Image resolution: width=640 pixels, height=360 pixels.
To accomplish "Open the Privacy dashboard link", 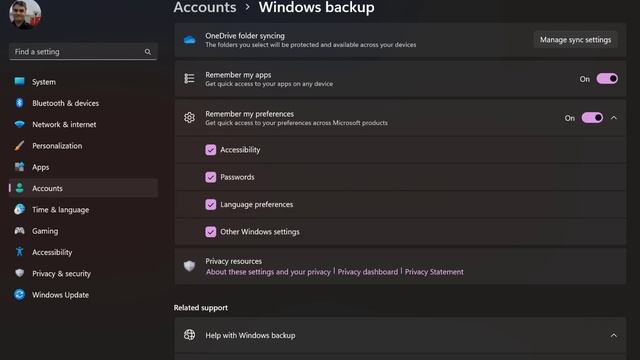I will tap(367, 272).
